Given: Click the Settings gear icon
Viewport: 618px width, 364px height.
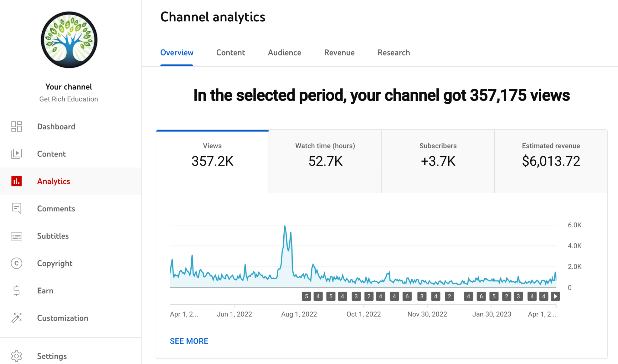Looking at the screenshot, I should pyautogui.click(x=17, y=356).
